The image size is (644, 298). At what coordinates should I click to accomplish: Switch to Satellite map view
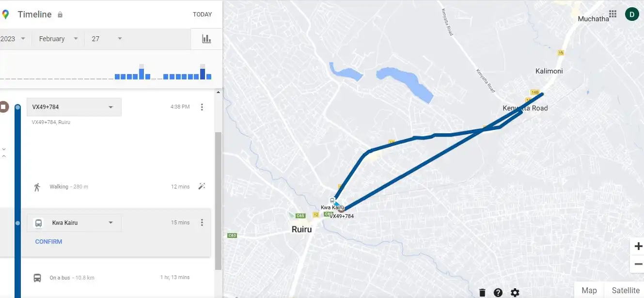(625, 290)
